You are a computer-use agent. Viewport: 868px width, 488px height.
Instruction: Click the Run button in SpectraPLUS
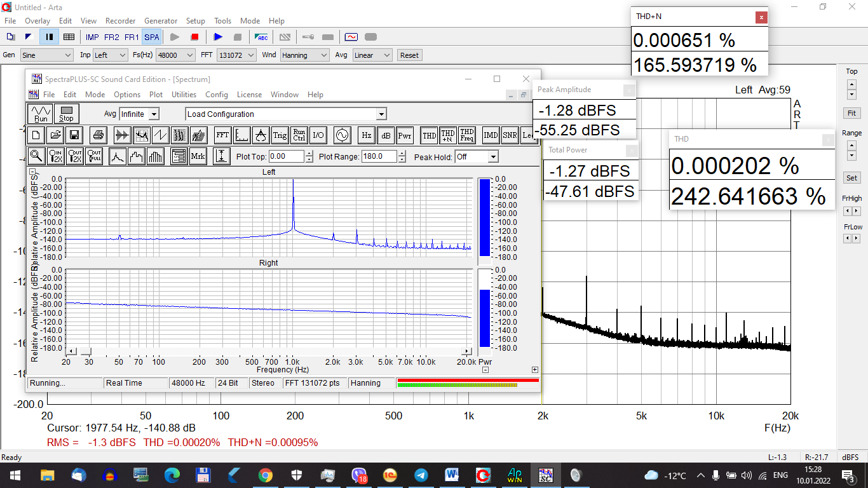pyautogui.click(x=41, y=114)
